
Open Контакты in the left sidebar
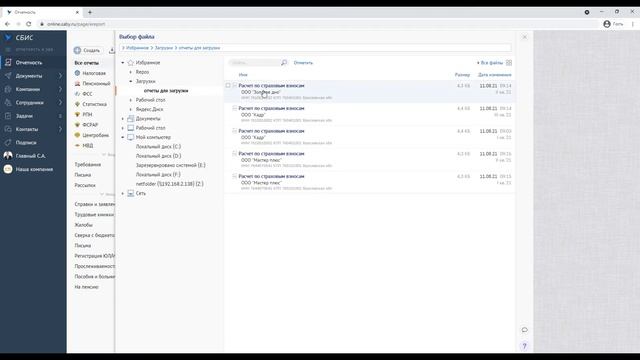click(x=27, y=129)
